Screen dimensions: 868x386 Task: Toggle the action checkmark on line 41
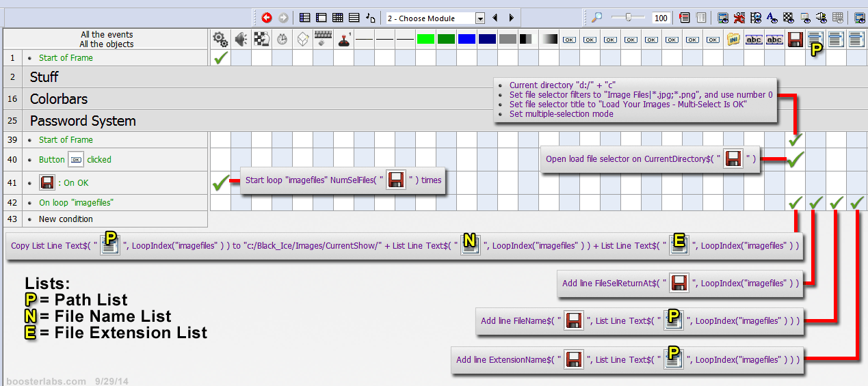220,182
